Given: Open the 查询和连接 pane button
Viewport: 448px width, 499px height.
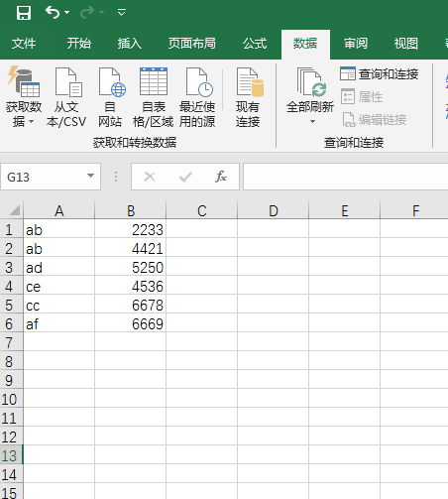Looking at the screenshot, I should [379, 73].
